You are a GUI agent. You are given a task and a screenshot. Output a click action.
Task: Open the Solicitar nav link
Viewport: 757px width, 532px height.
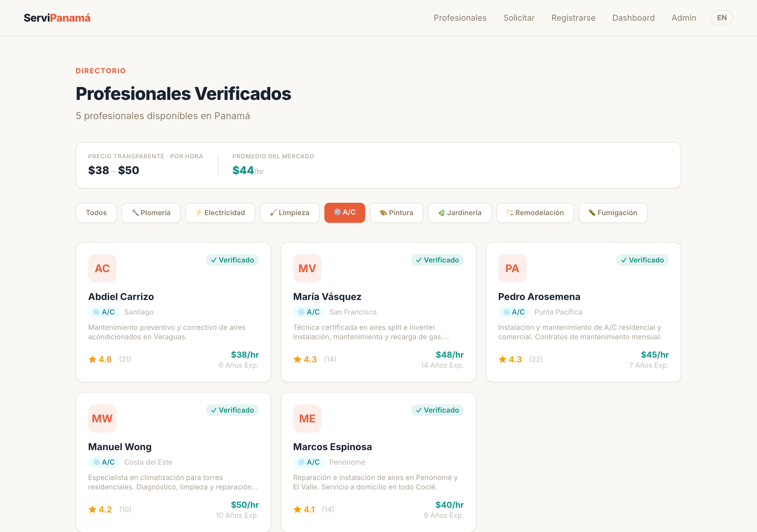click(519, 18)
